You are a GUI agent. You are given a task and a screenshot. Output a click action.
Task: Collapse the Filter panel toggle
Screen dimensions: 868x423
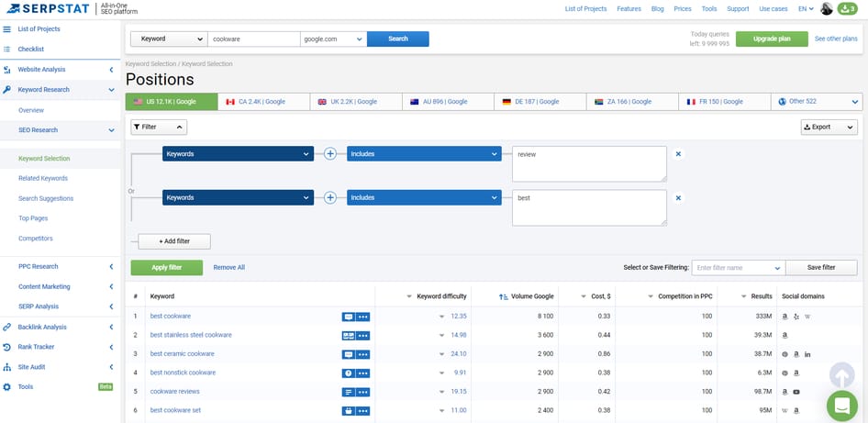pyautogui.click(x=159, y=128)
